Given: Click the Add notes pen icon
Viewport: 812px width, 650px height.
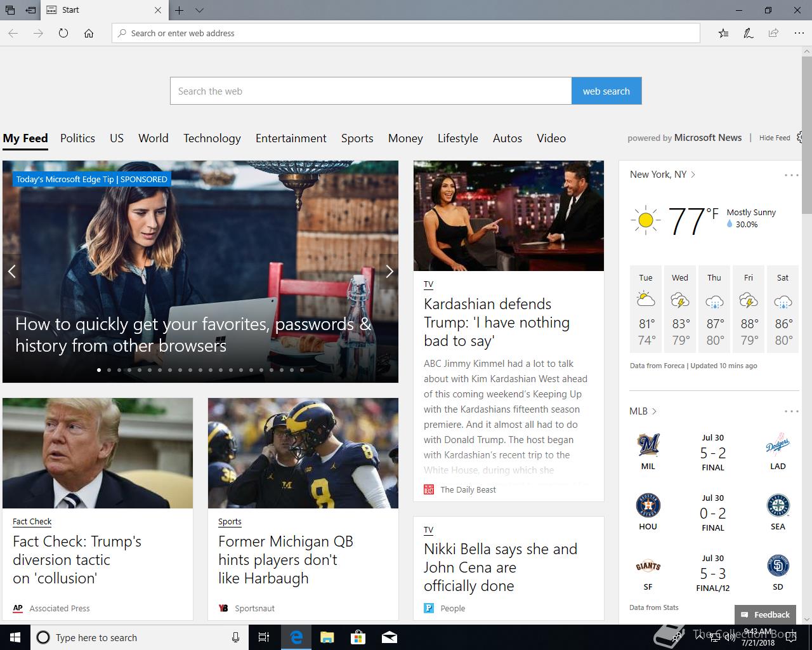Looking at the screenshot, I should pos(749,33).
